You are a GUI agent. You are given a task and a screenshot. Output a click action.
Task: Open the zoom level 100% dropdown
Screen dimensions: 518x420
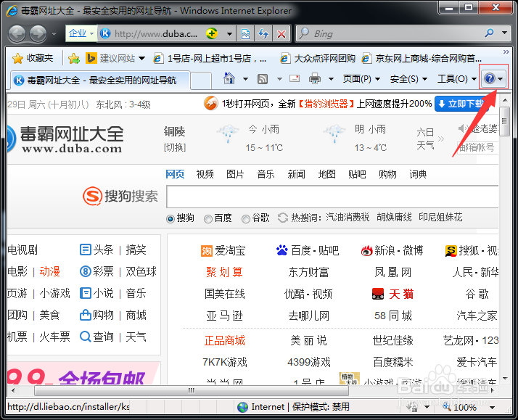point(492,408)
